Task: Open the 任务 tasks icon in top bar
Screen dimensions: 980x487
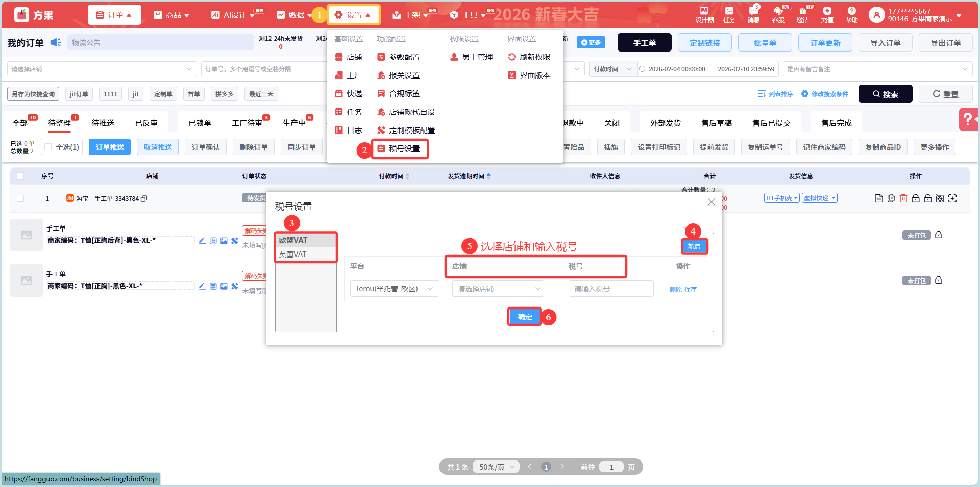Action: [x=729, y=15]
